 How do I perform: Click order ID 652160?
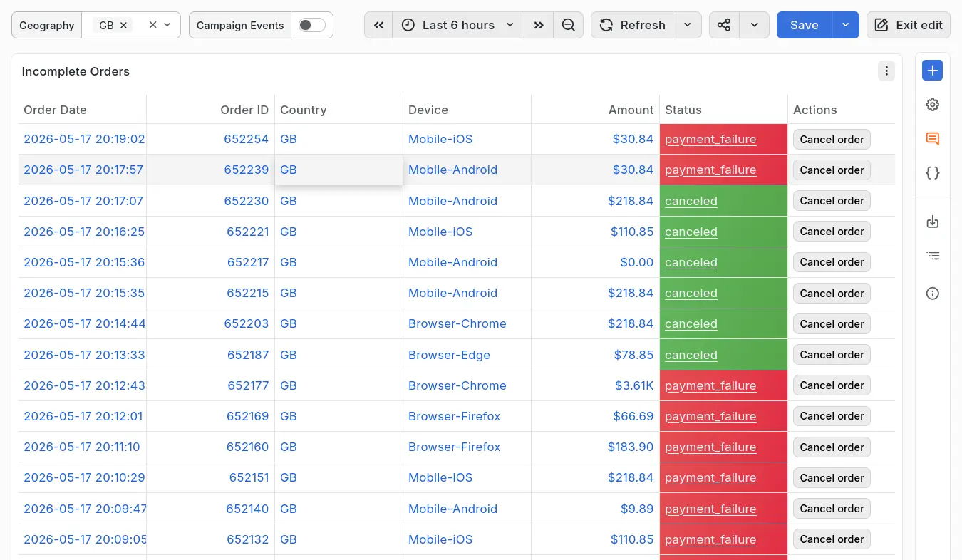coord(248,447)
